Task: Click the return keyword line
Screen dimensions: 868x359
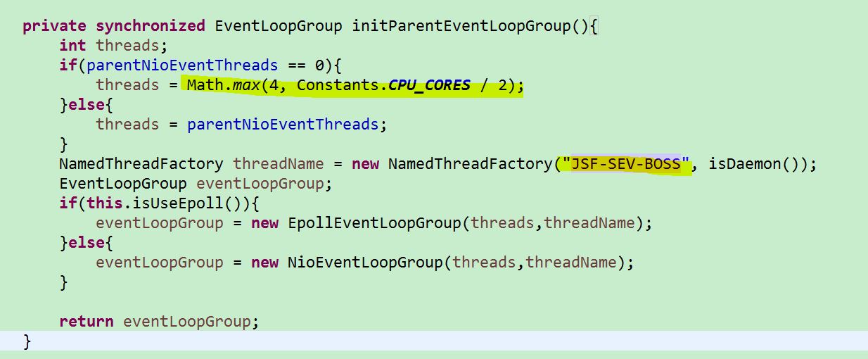Action: [x=159, y=322]
